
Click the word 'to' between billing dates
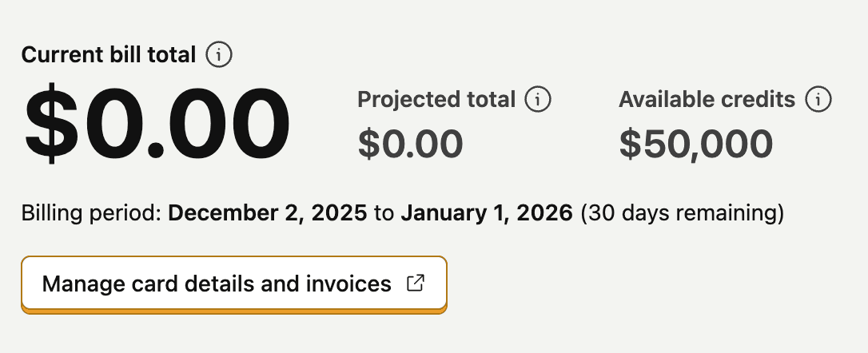pyautogui.click(x=384, y=213)
